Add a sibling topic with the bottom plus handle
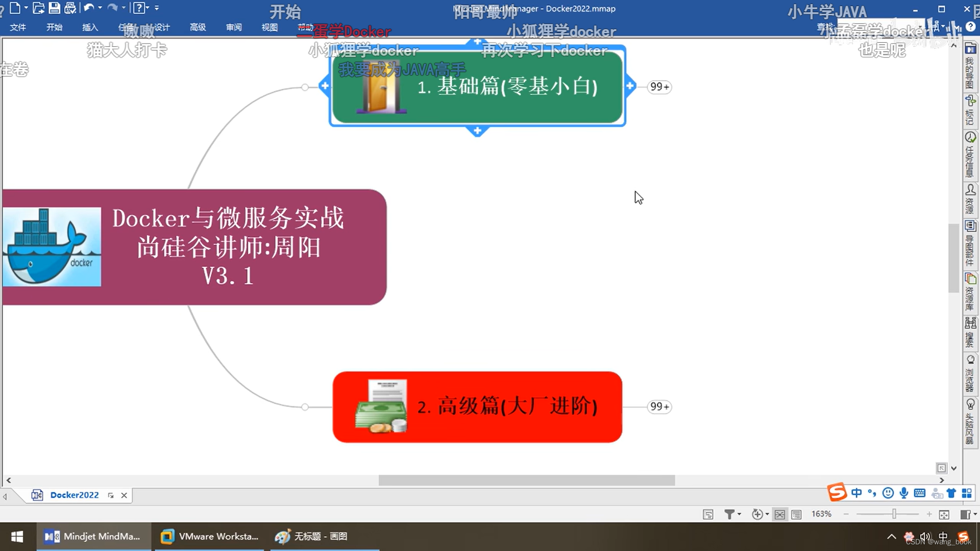Image resolution: width=980 pixels, height=551 pixels. tap(477, 131)
